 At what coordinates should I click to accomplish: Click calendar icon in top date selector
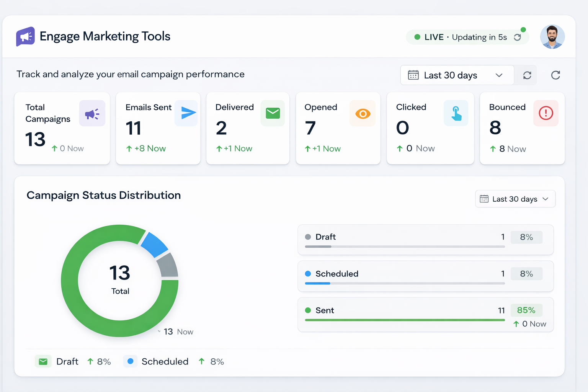coord(413,75)
